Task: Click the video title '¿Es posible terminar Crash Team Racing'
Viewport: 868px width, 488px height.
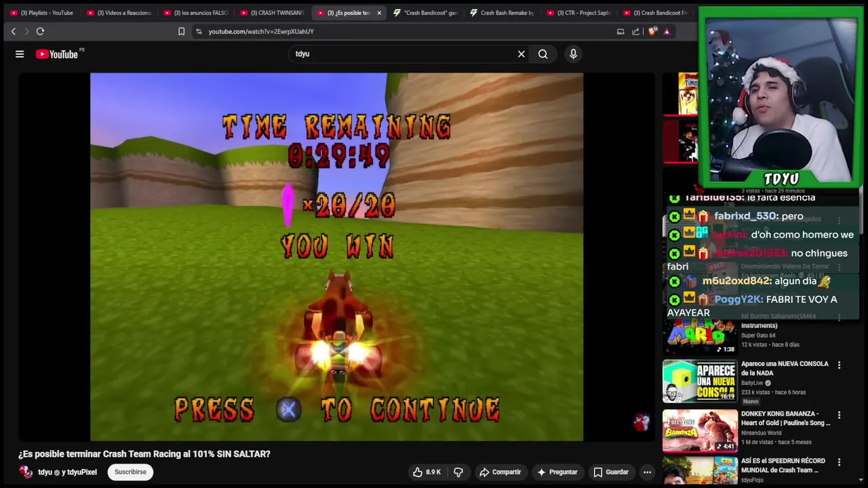Action: point(144,454)
